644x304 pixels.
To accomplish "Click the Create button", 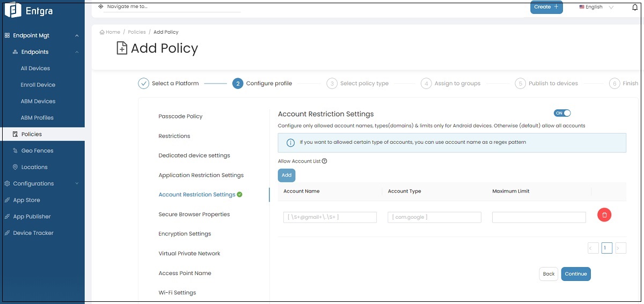I will 546,7.
